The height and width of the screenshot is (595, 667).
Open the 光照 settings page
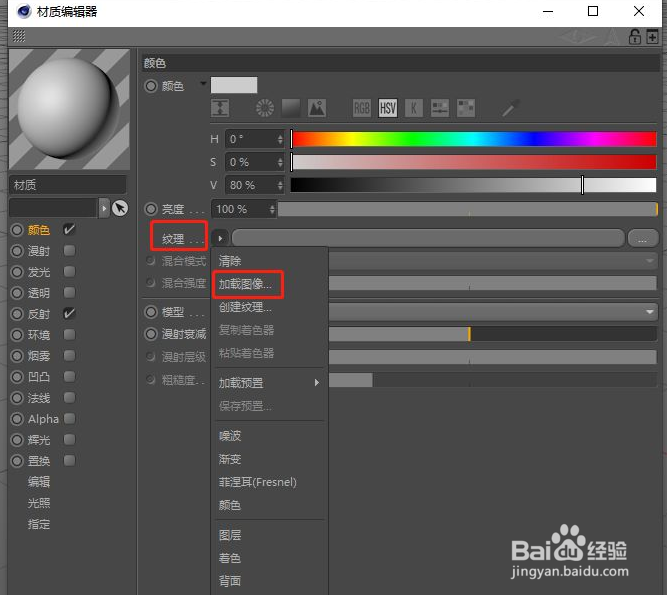pos(39,503)
